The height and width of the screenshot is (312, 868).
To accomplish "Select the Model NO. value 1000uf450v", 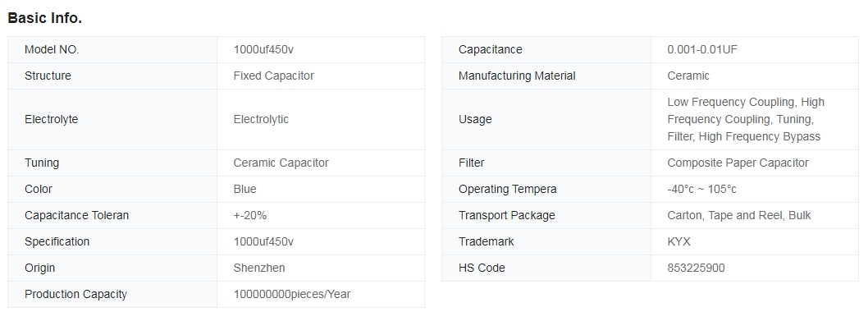I will [x=263, y=49].
